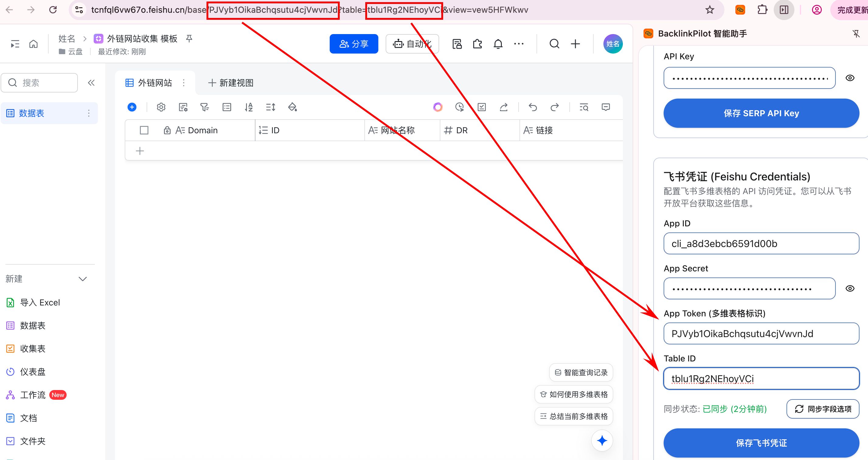Click the Table ID input field

click(x=761, y=378)
